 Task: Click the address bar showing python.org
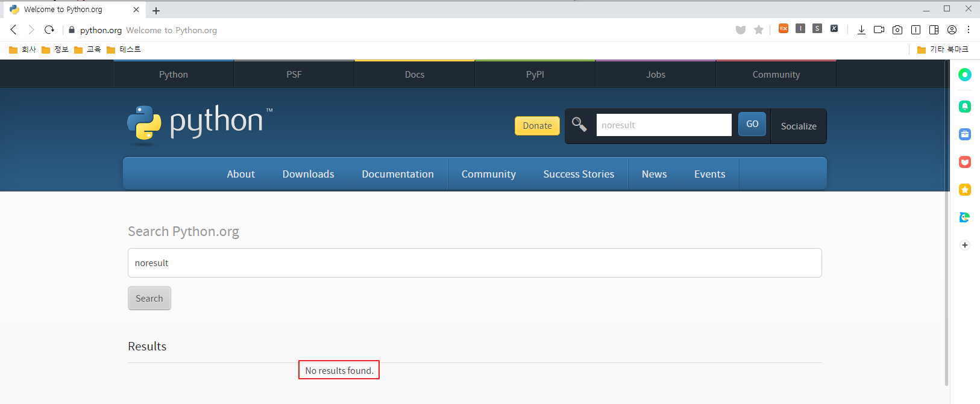click(x=398, y=30)
